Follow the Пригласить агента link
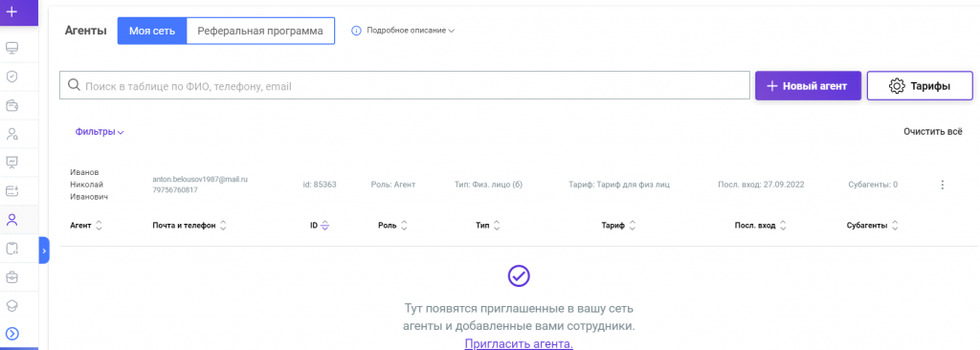980x350 pixels. (x=519, y=343)
